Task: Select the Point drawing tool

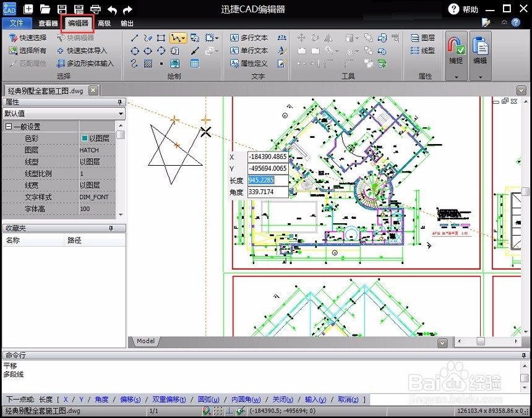Action: coord(161,64)
